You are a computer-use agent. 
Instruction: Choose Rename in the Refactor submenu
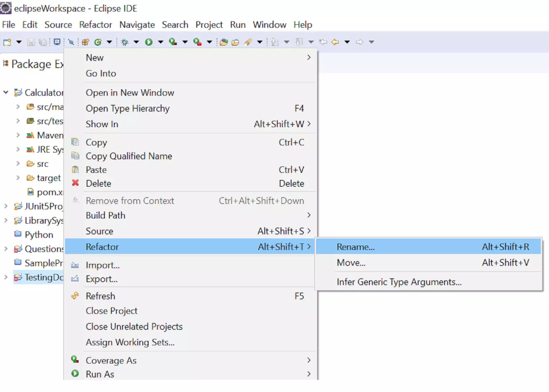(x=356, y=246)
